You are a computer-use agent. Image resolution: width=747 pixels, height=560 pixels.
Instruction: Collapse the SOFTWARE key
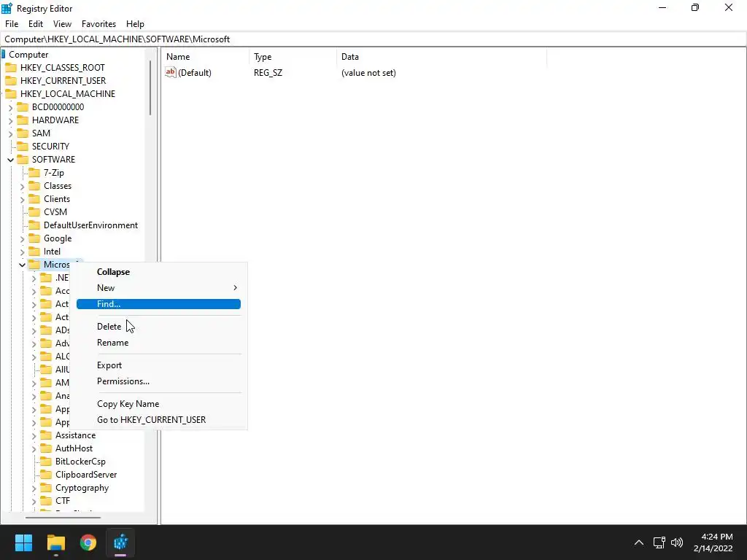coord(10,160)
